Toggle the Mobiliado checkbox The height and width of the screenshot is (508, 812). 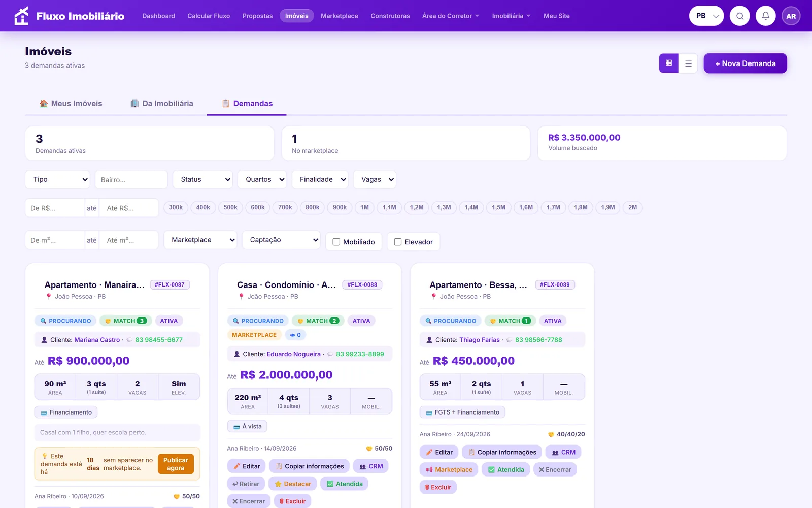(336, 242)
